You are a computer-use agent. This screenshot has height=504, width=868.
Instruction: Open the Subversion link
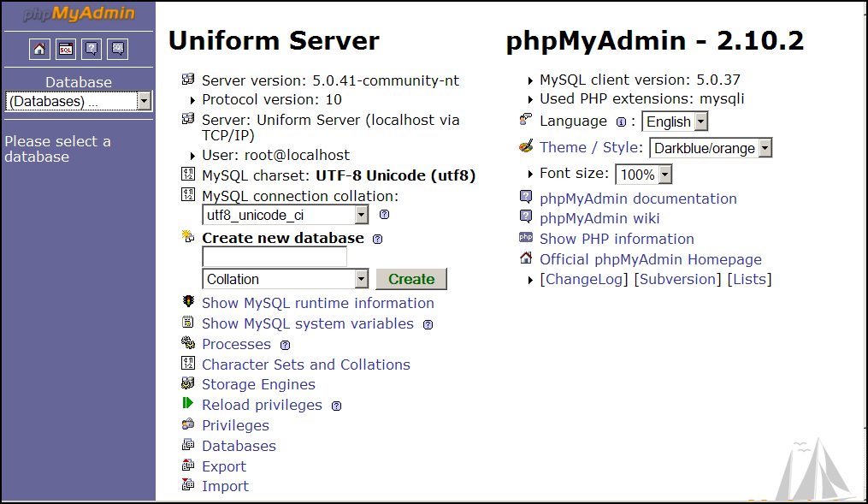677,279
